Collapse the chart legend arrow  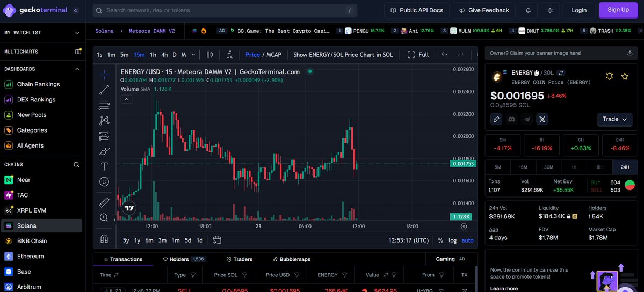127,99
